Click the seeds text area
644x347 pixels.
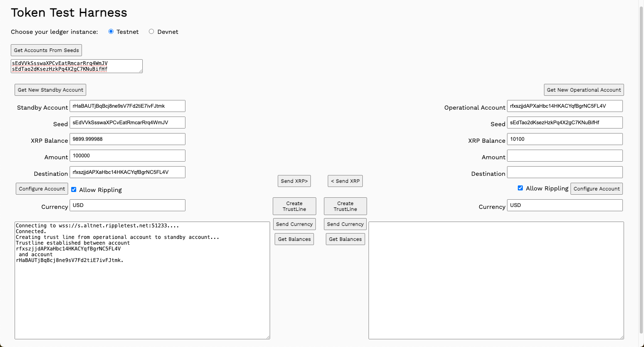(77, 66)
